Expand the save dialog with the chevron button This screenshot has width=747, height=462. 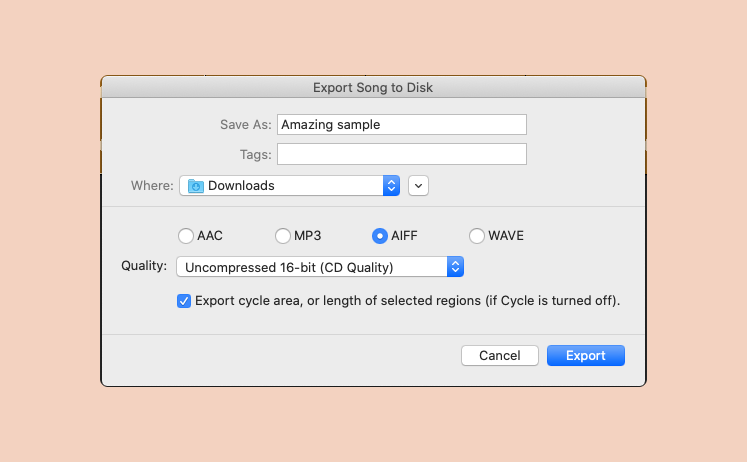[x=418, y=186]
